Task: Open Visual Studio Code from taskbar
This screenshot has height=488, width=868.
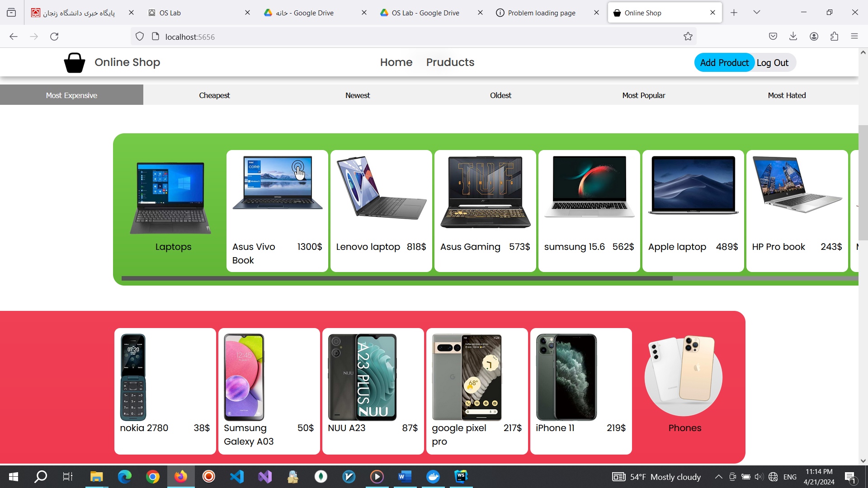Action: [237, 477]
